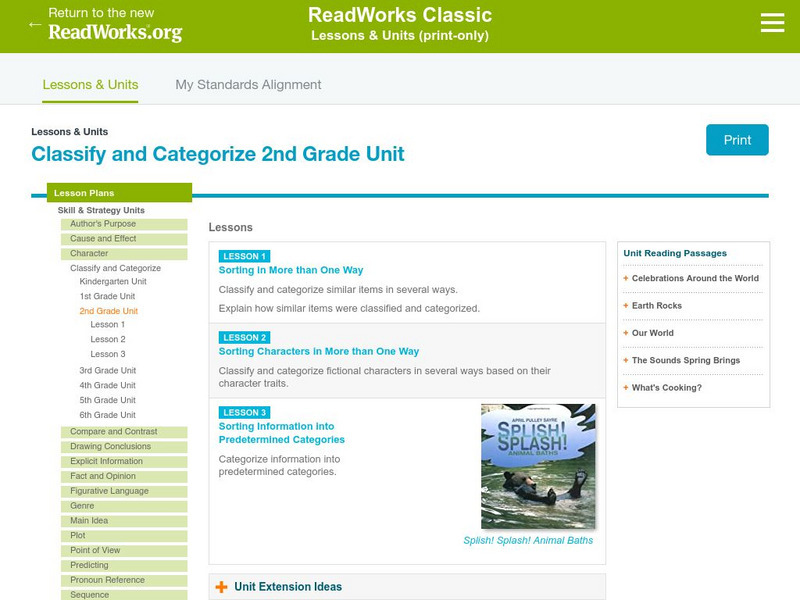
Task: Click plus icon next to The Sounds Spring Brings
Action: [x=626, y=360]
